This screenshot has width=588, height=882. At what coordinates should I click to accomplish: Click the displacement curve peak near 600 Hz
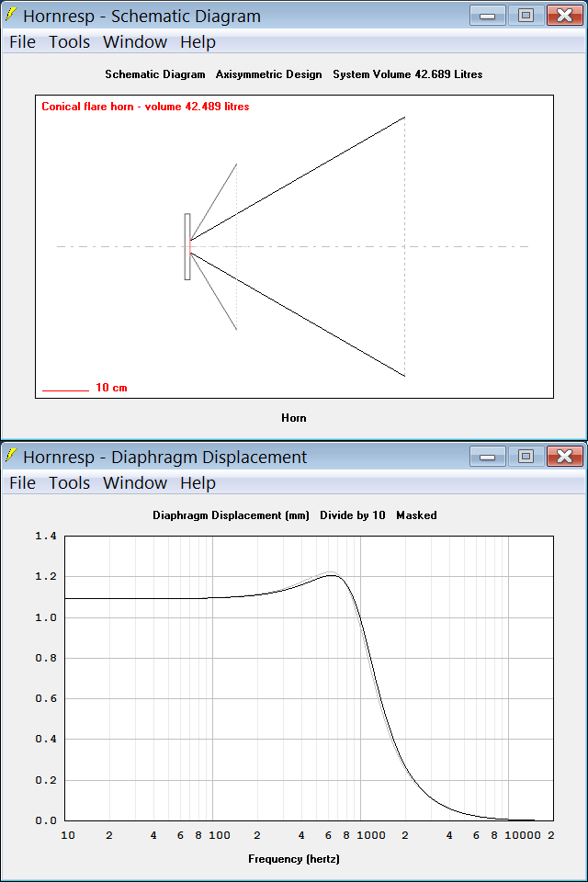point(332,575)
